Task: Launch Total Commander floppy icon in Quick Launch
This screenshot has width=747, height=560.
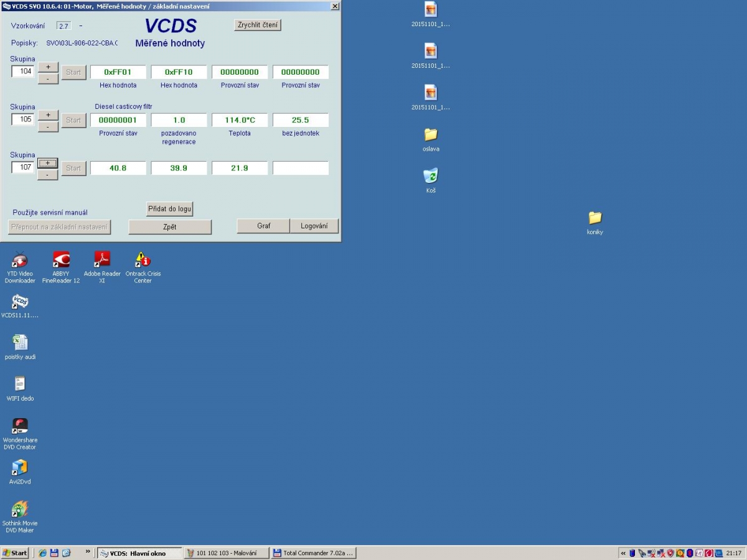Action: click(54, 553)
